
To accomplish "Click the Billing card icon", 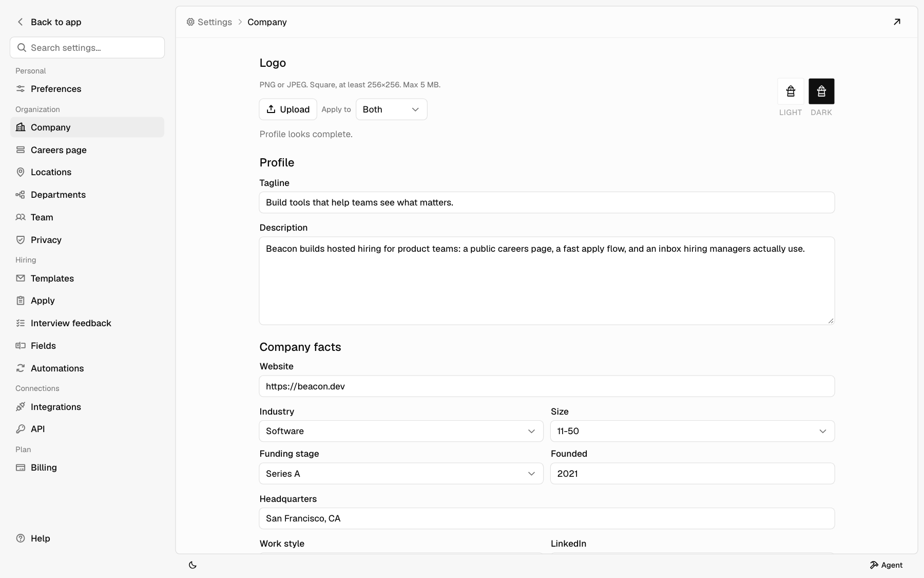I will [21, 468].
